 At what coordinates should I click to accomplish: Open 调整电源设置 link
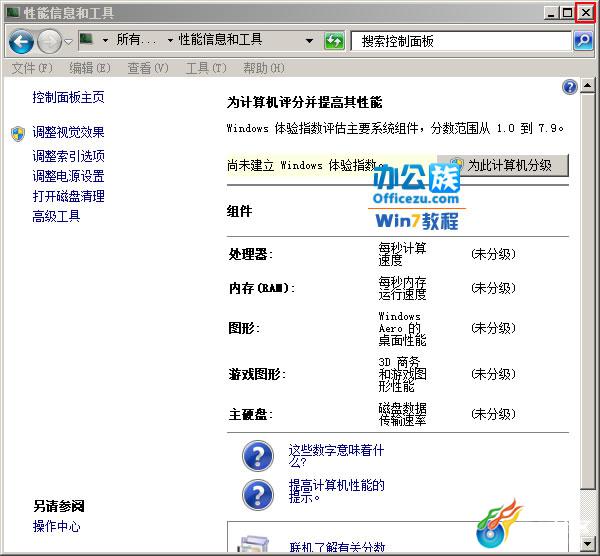(68, 176)
